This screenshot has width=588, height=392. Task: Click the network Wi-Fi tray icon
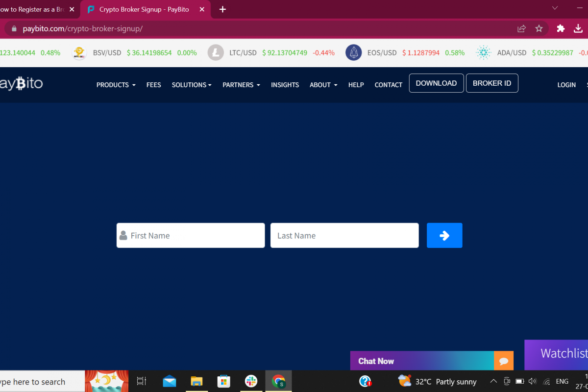pyautogui.click(x=546, y=381)
